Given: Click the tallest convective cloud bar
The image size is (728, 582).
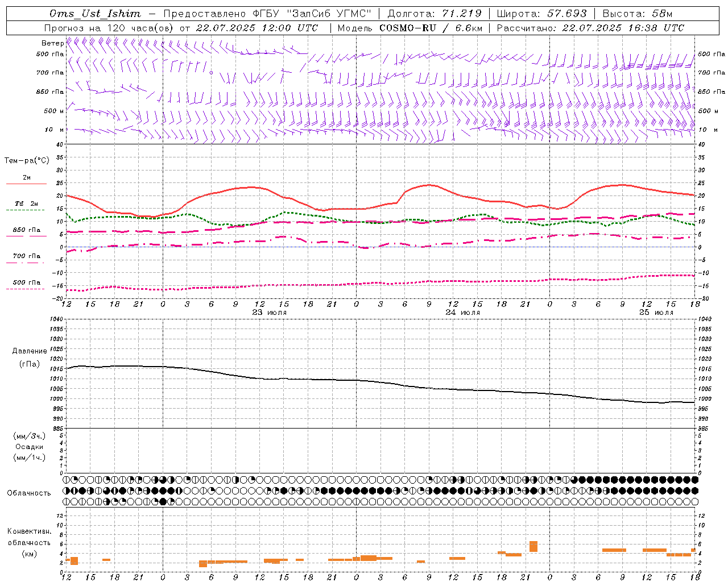Looking at the screenshot, I should (x=533, y=546).
